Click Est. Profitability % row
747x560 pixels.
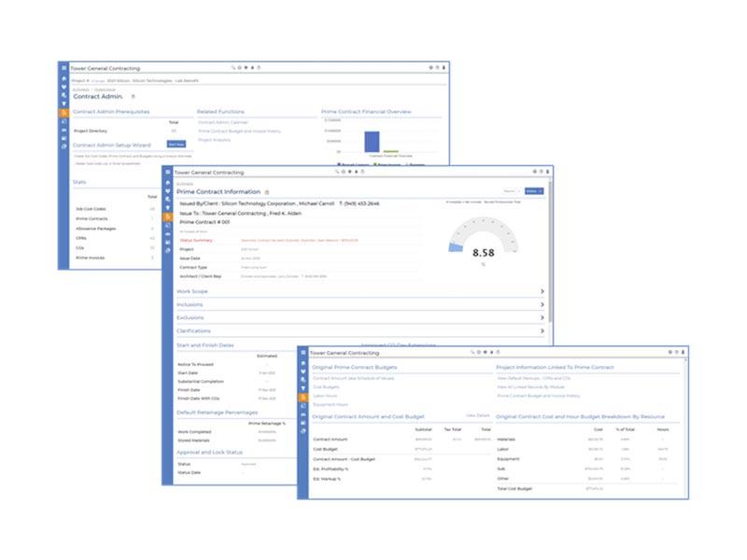(x=373, y=469)
